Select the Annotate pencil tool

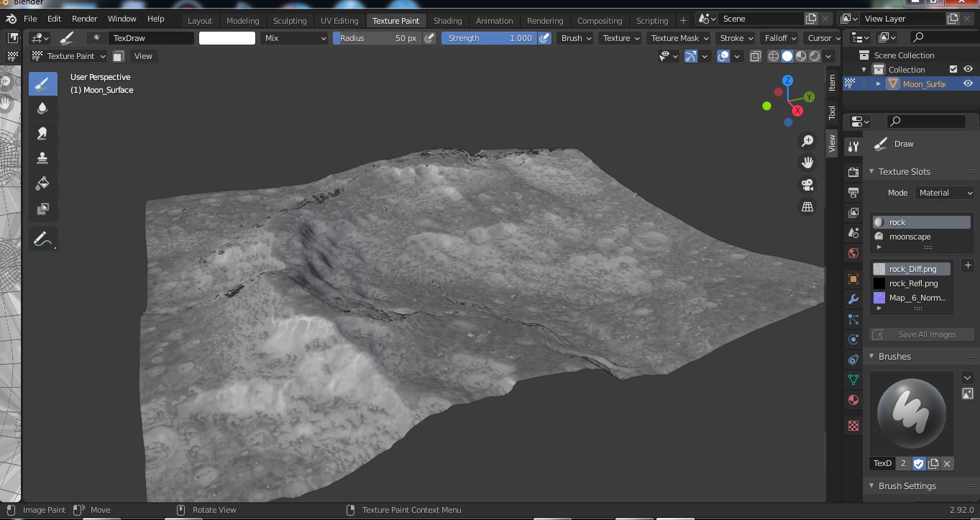click(x=42, y=239)
